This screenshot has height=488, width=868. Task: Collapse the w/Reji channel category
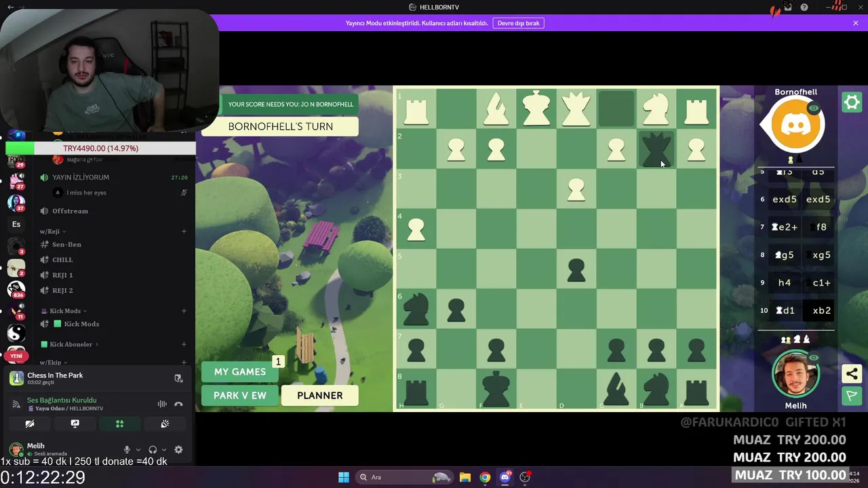52,232
